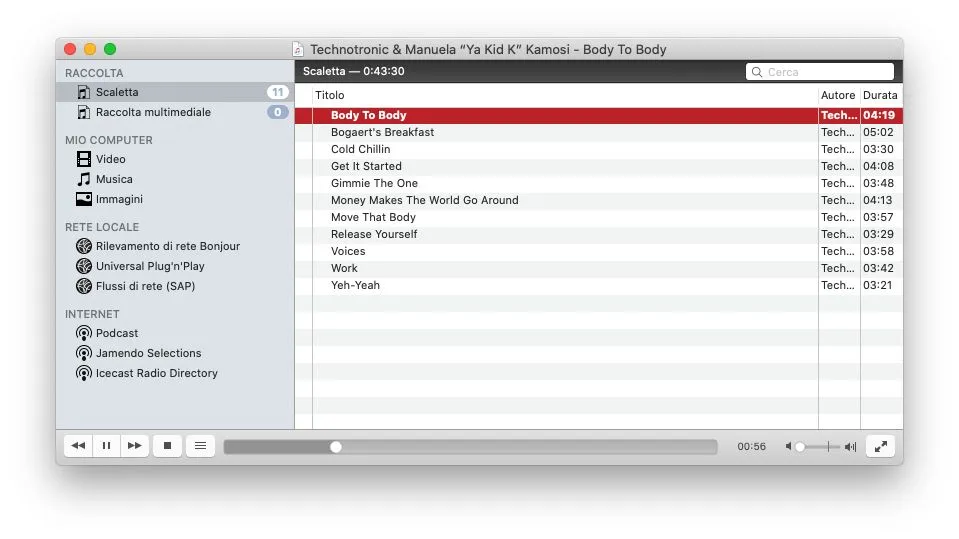Click the Musica note icon

(84, 179)
